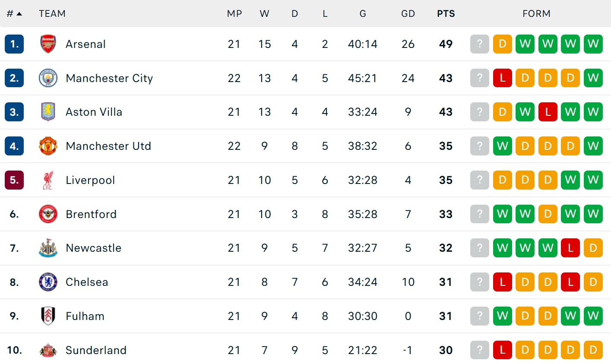Viewport: 611px width, 364px height.
Task: Click the TEAM column header
Action: click(x=52, y=14)
